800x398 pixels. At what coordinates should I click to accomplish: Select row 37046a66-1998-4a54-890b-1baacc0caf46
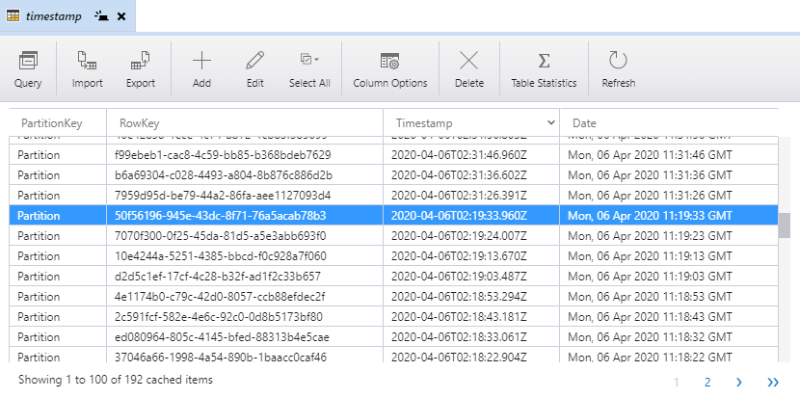coord(394,355)
